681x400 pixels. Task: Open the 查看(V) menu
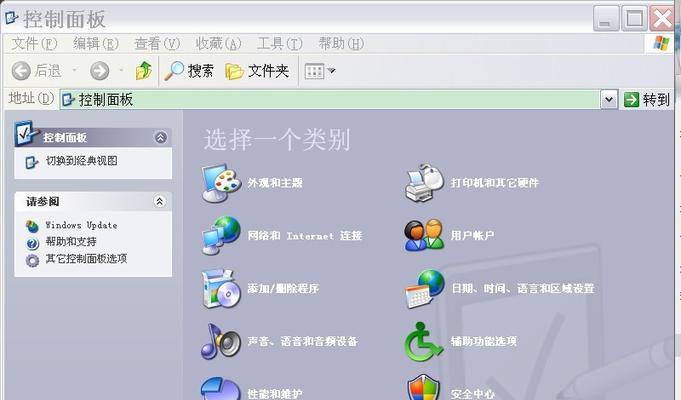[x=157, y=43]
